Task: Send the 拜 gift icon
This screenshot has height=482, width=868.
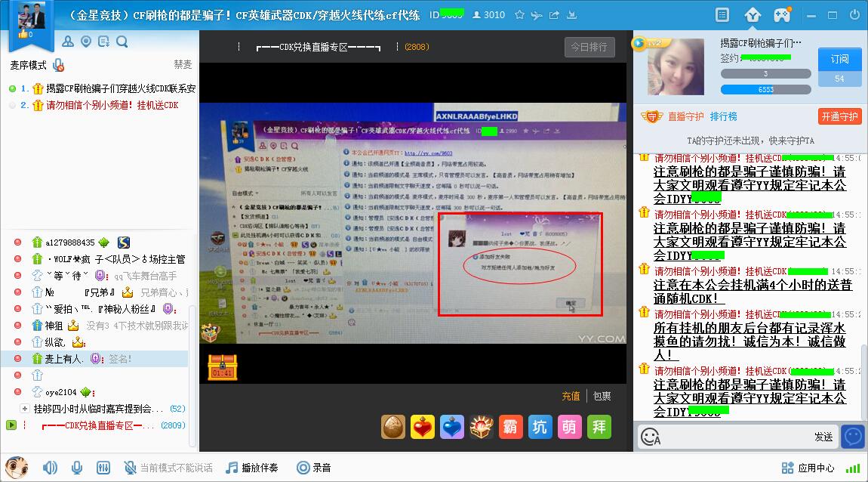Action: click(x=599, y=427)
